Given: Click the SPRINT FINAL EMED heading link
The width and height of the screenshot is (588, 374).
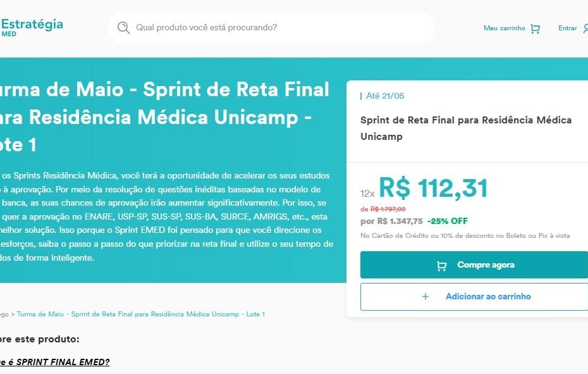Looking at the screenshot, I should pyautogui.click(x=55, y=362).
